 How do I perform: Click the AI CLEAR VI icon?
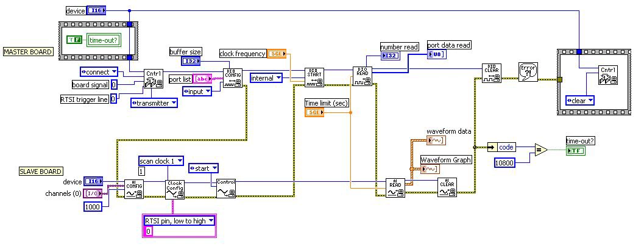click(x=447, y=187)
